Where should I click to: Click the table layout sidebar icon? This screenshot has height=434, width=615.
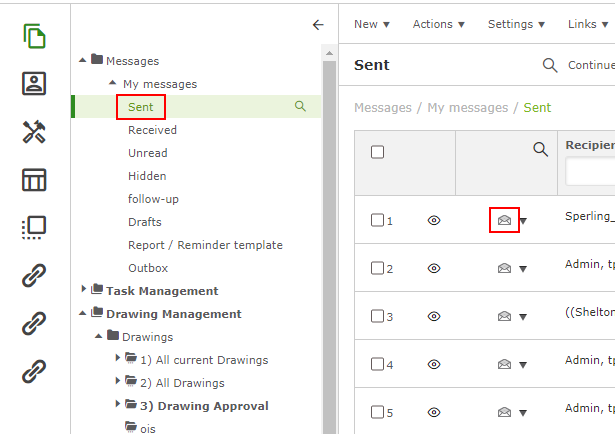click(x=35, y=180)
